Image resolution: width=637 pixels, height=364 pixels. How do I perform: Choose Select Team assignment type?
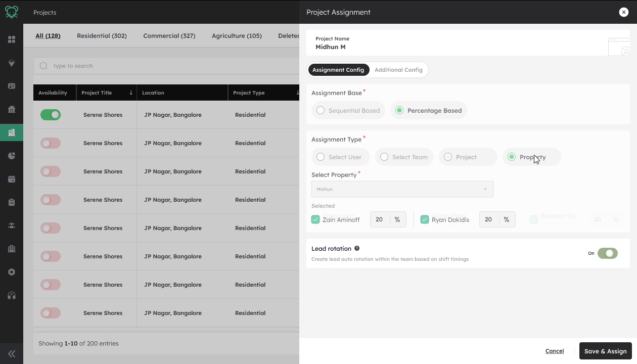pyautogui.click(x=404, y=157)
